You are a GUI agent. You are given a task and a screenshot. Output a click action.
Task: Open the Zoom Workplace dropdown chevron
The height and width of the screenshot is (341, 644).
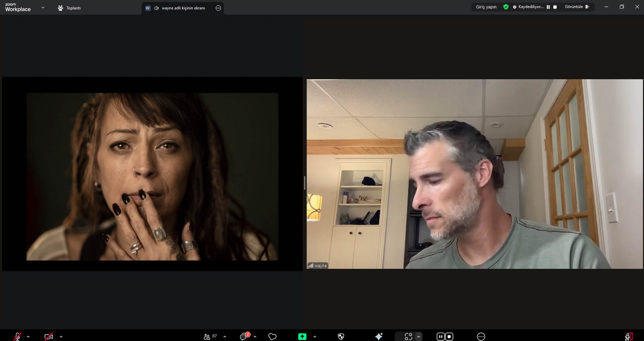(43, 7)
